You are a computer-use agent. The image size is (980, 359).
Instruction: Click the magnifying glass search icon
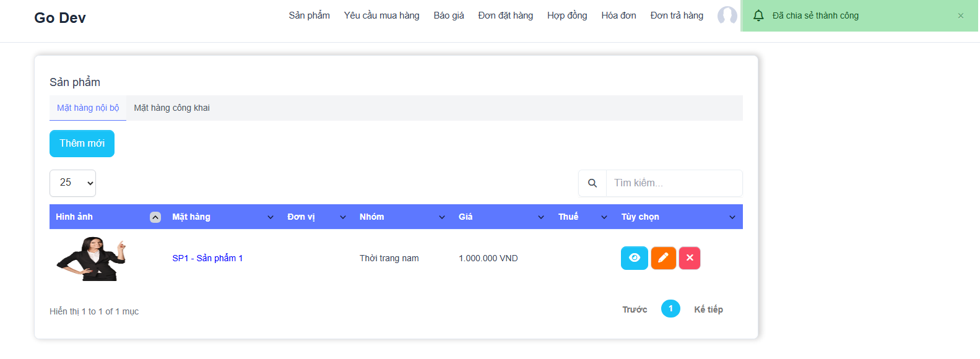[592, 183]
